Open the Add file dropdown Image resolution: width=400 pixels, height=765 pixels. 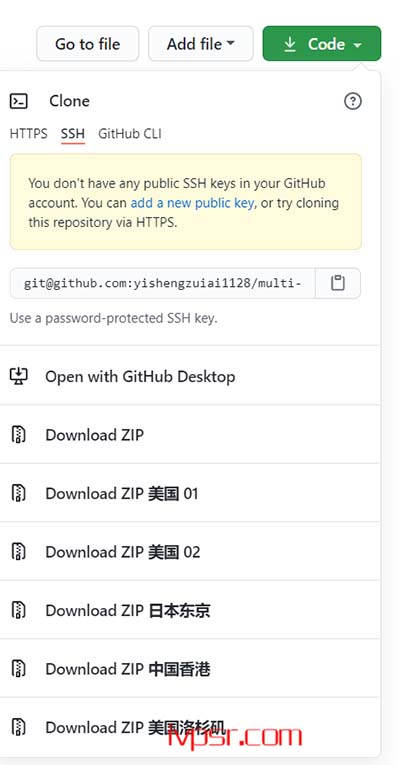click(x=200, y=44)
